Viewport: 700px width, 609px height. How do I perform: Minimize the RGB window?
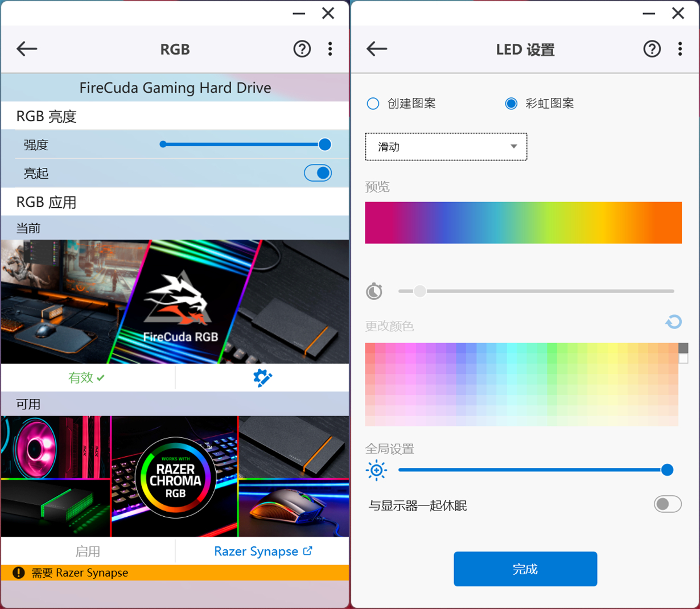[x=299, y=13]
